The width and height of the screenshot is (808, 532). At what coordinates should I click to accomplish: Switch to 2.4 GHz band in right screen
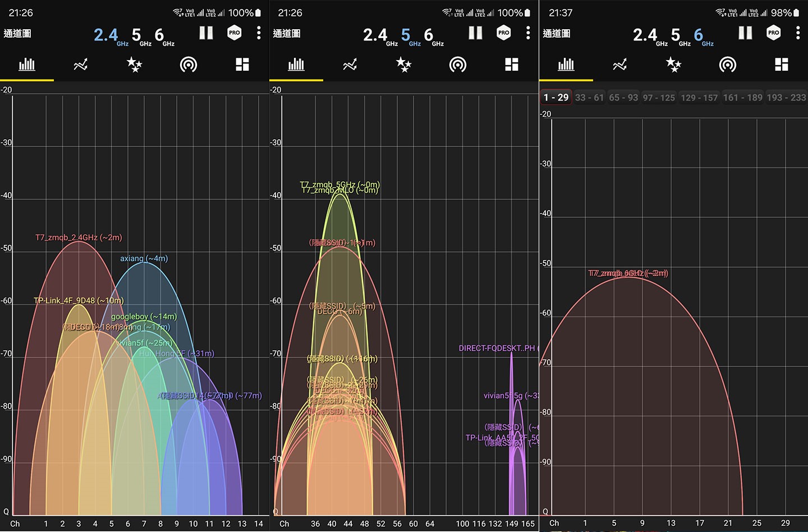[x=650, y=36]
